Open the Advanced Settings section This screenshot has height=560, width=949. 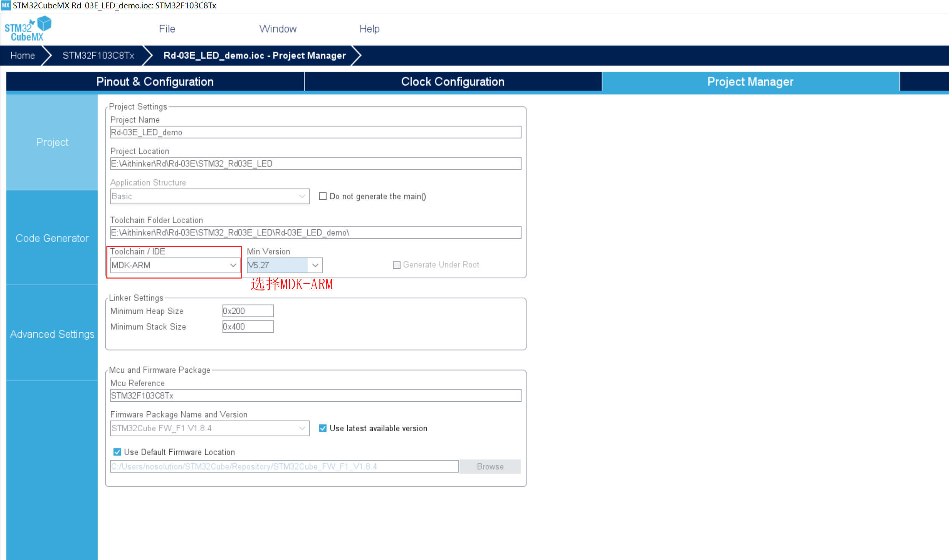[x=52, y=334]
